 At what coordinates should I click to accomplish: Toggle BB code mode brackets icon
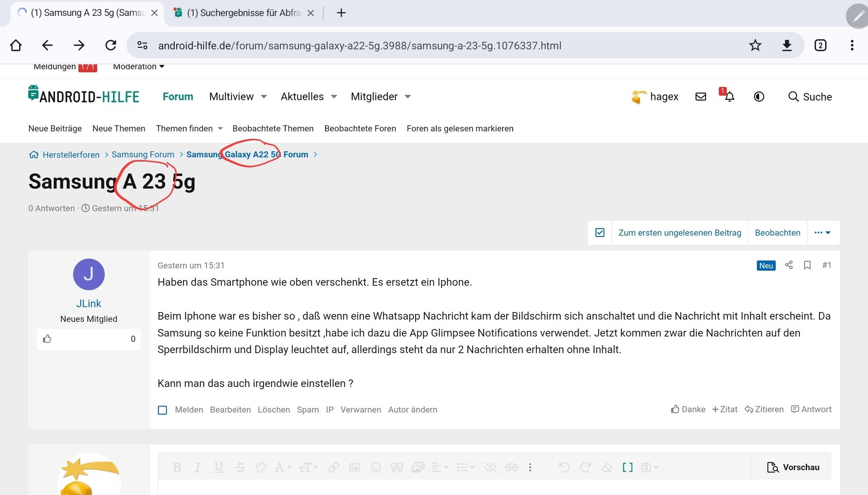(627, 467)
